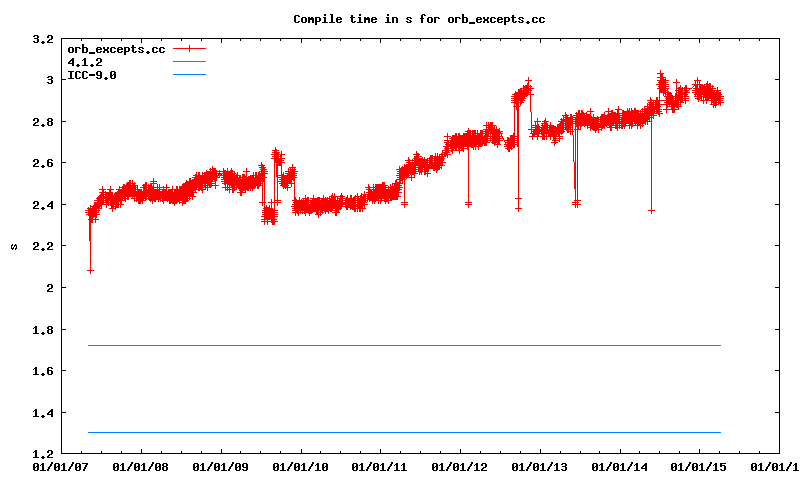
Task: Click the 2 y-axis tick label
Action: 50,288
